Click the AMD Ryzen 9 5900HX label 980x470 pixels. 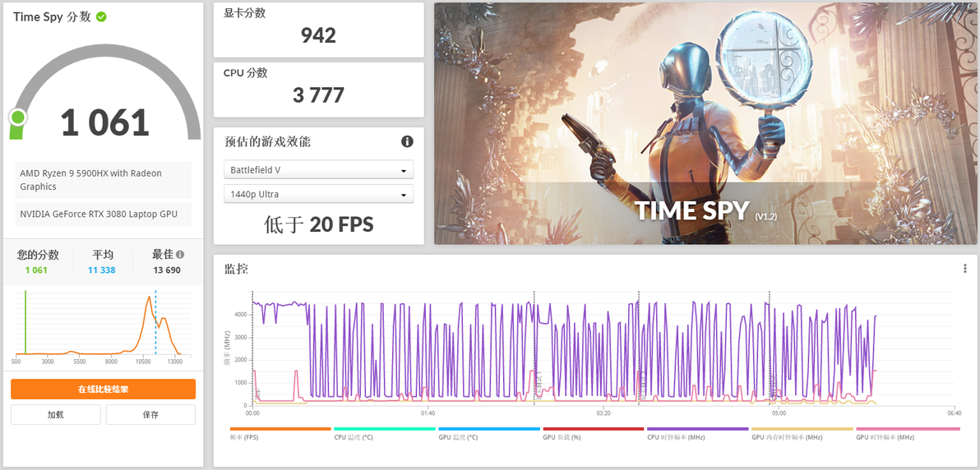(103, 180)
